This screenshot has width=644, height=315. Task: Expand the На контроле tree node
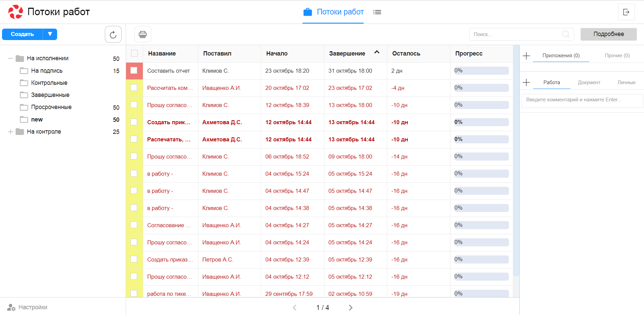[x=10, y=132]
